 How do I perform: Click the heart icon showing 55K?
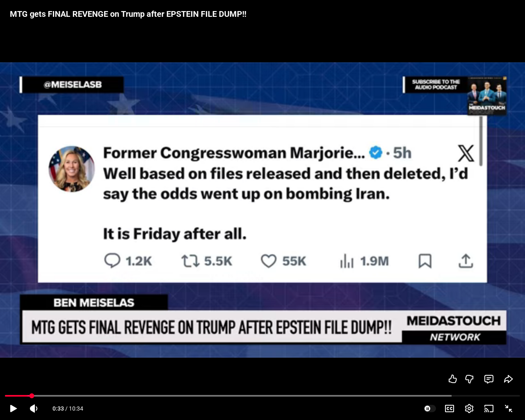[269, 261]
